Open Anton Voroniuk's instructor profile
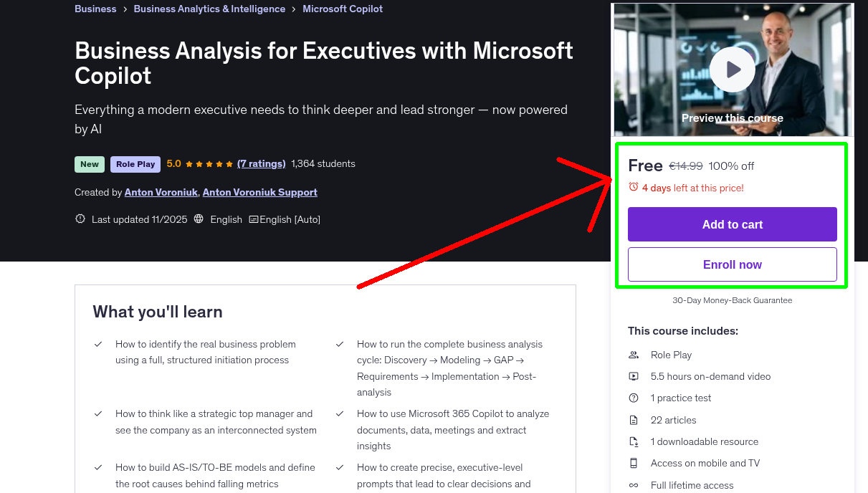Image resolution: width=868 pixels, height=493 pixels. tap(161, 192)
